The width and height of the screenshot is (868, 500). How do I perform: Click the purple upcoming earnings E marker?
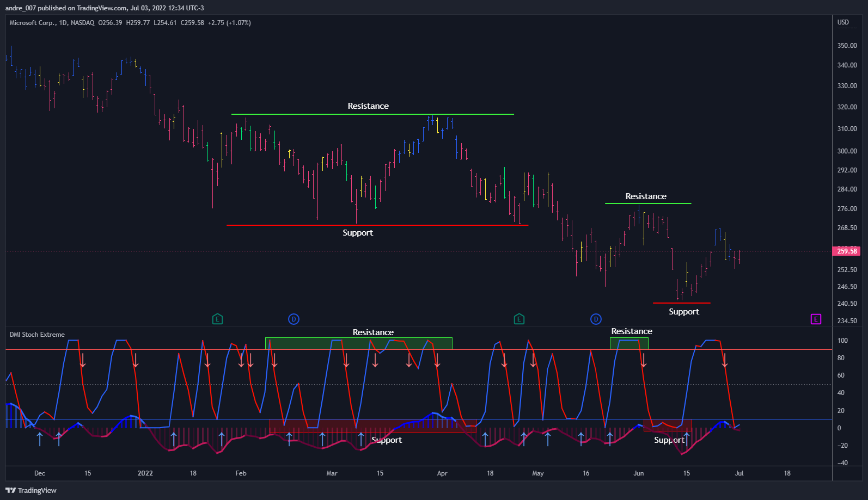pyautogui.click(x=816, y=319)
